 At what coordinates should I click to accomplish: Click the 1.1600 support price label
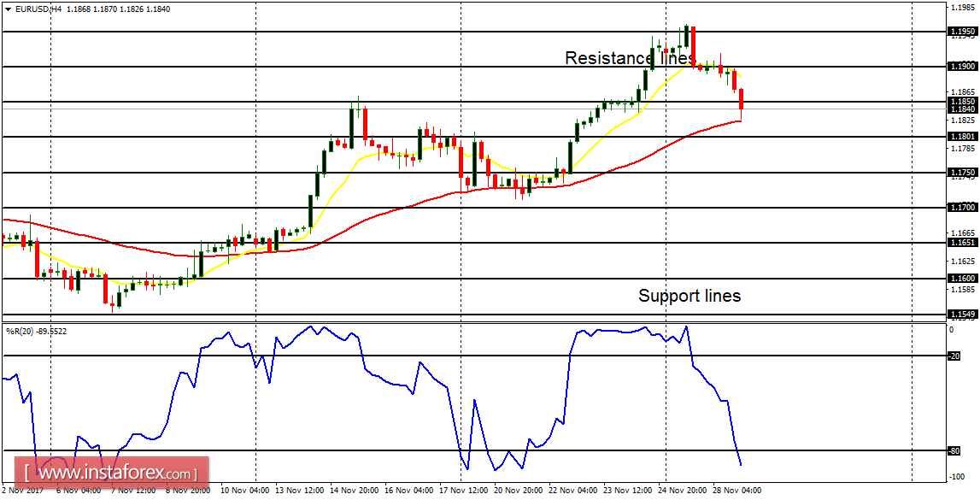point(961,278)
